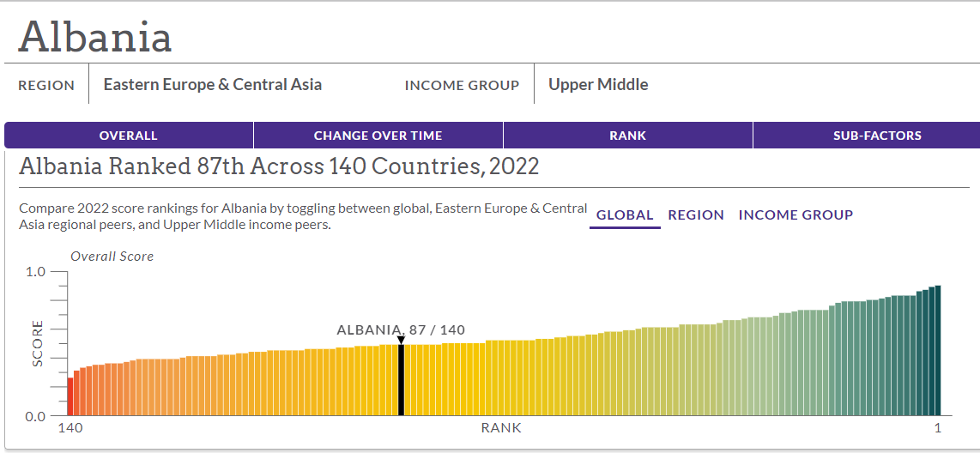Select the rightmost dark green bar ranked 1
Image resolution: width=980 pixels, height=453 pixels.
pos(938,350)
